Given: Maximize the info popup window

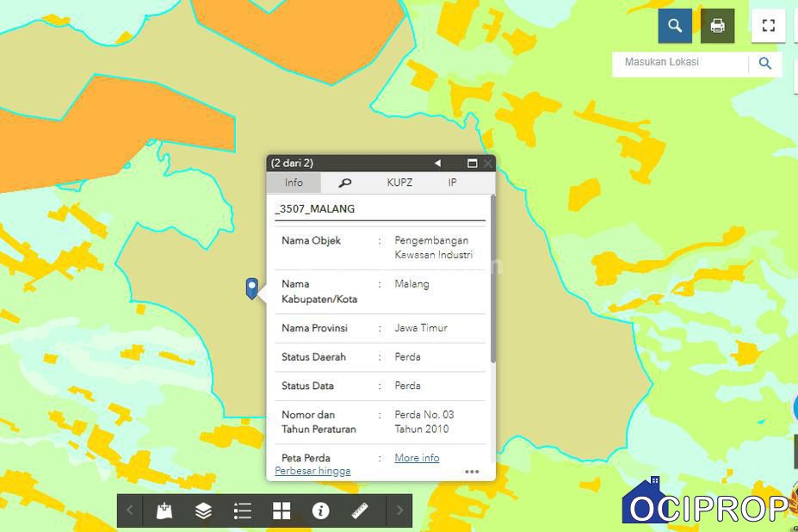Looking at the screenshot, I should tap(472, 163).
